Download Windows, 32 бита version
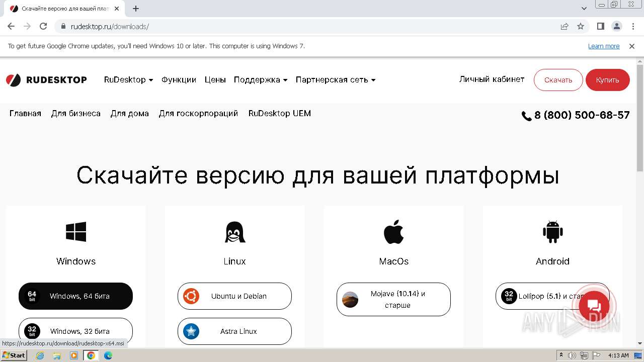644x362 pixels. 76,331
